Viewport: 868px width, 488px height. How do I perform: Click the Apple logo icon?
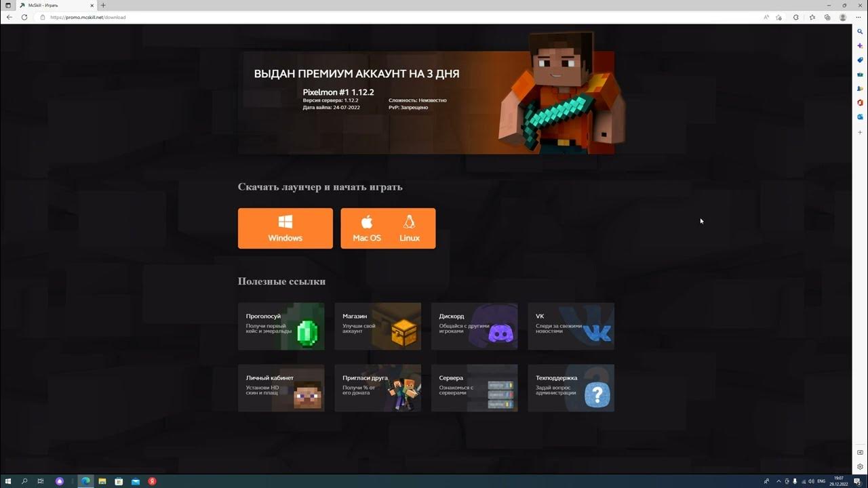coord(367,222)
